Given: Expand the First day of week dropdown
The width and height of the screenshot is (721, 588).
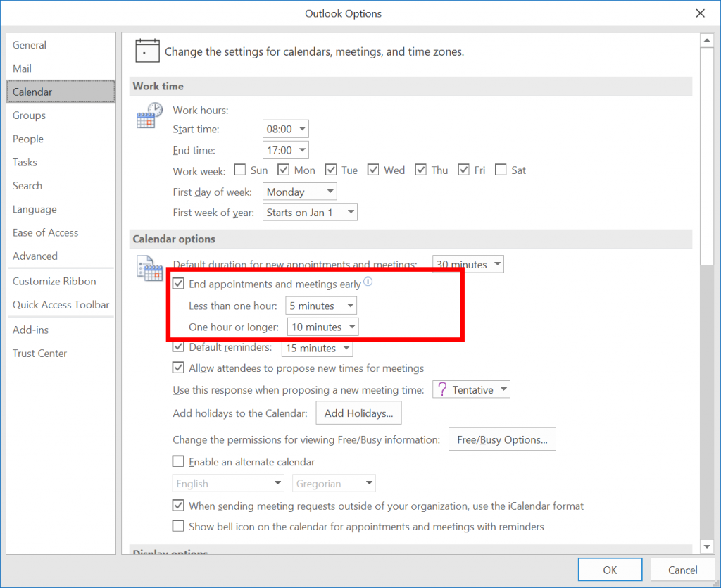Looking at the screenshot, I should 300,192.
